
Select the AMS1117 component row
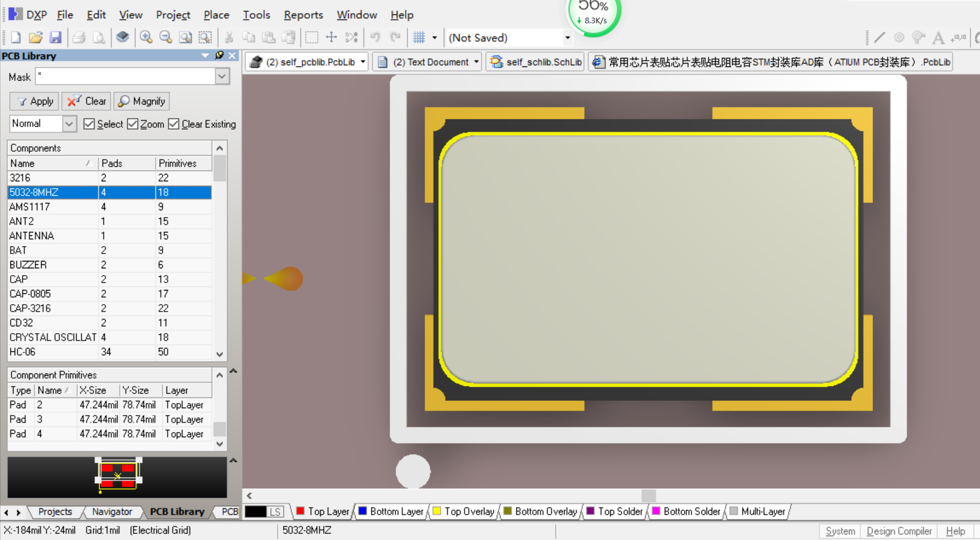(x=109, y=207)
